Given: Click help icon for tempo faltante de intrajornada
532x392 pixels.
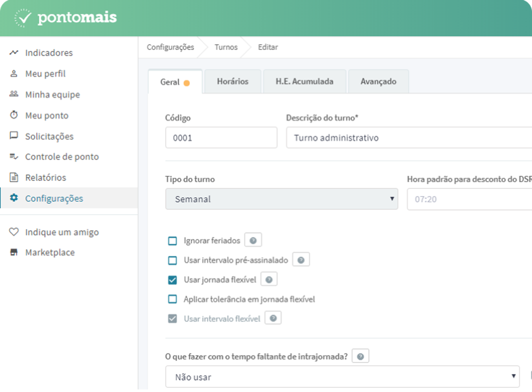Looking at the screenshot, I should 360,356.
